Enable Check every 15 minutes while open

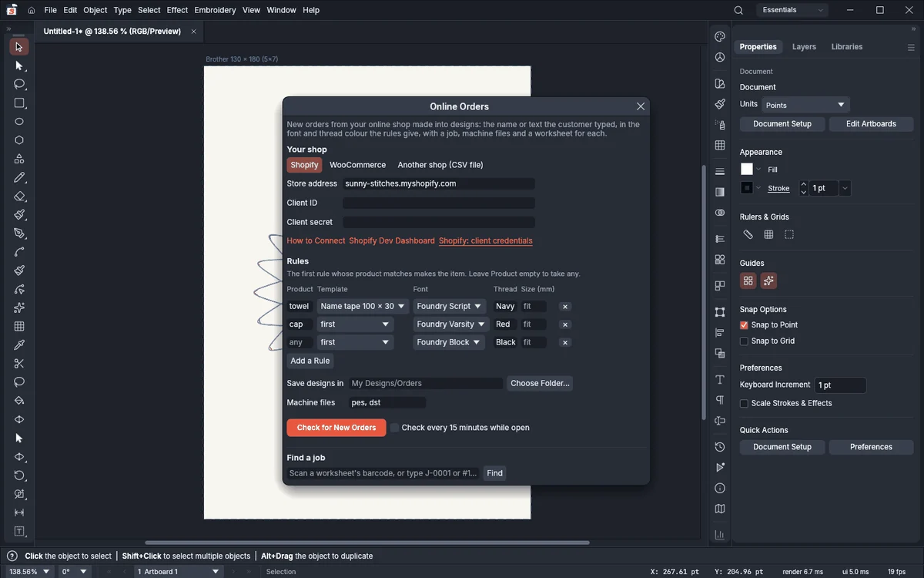point(395,428)
